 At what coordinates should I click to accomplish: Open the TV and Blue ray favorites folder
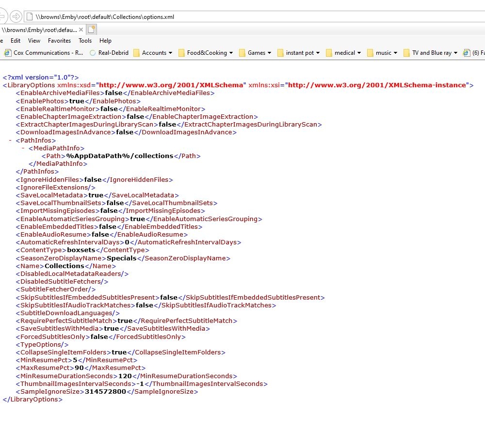[x=432, y=53]
